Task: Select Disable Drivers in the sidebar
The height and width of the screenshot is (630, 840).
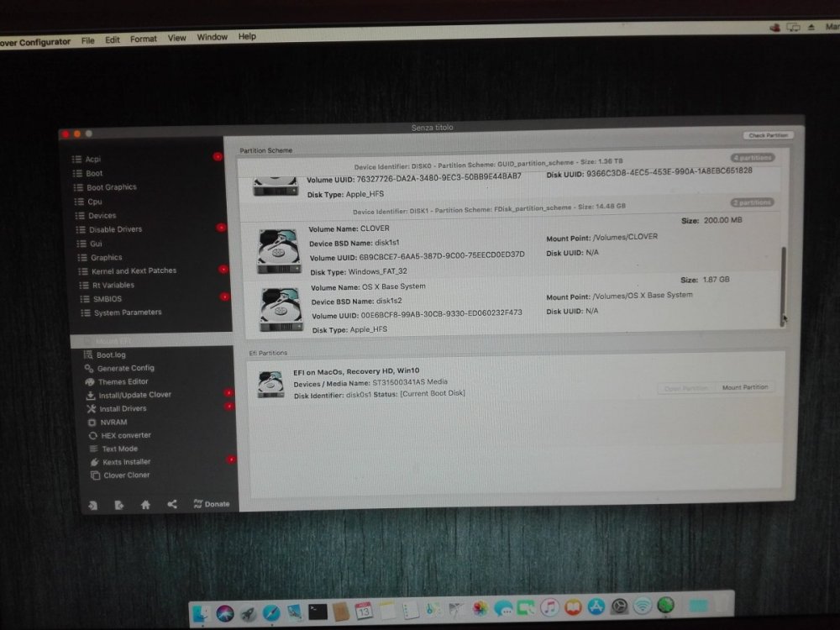Action: [115, 229]
